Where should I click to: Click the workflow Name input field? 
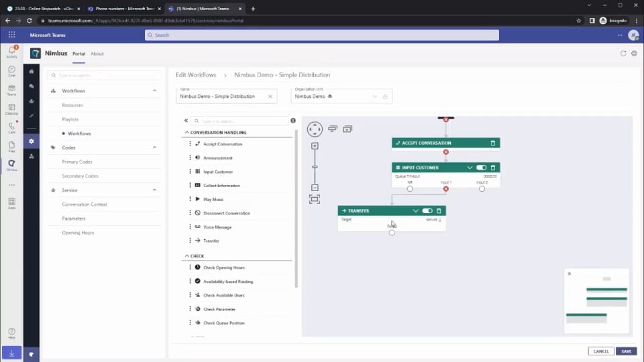[x=221, y=97]
